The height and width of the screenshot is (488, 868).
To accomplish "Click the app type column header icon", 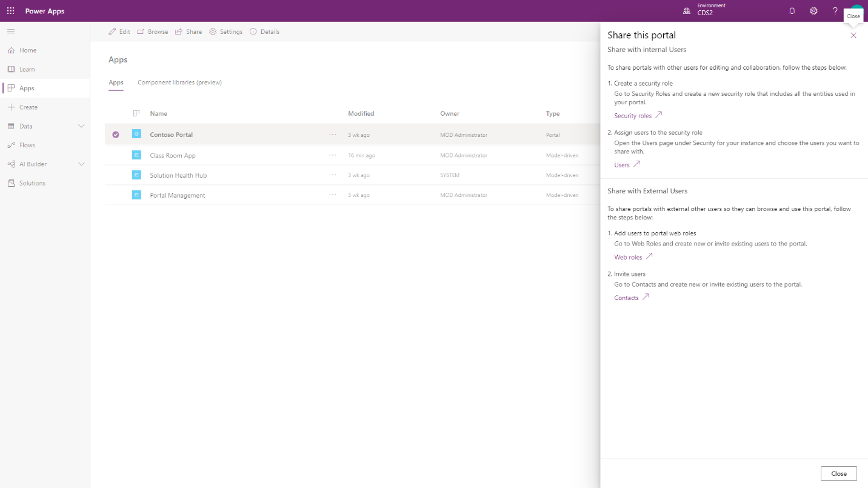I will click(136, 113).
